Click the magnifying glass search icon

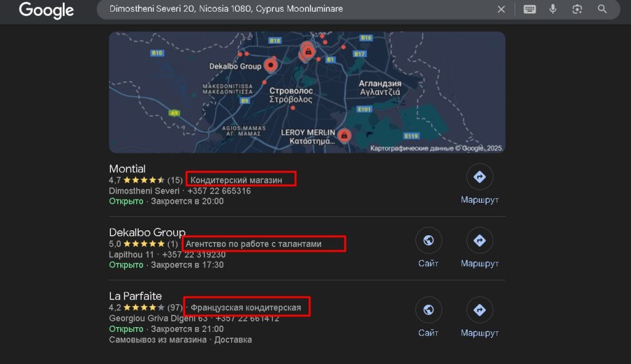tap(601, 9)
